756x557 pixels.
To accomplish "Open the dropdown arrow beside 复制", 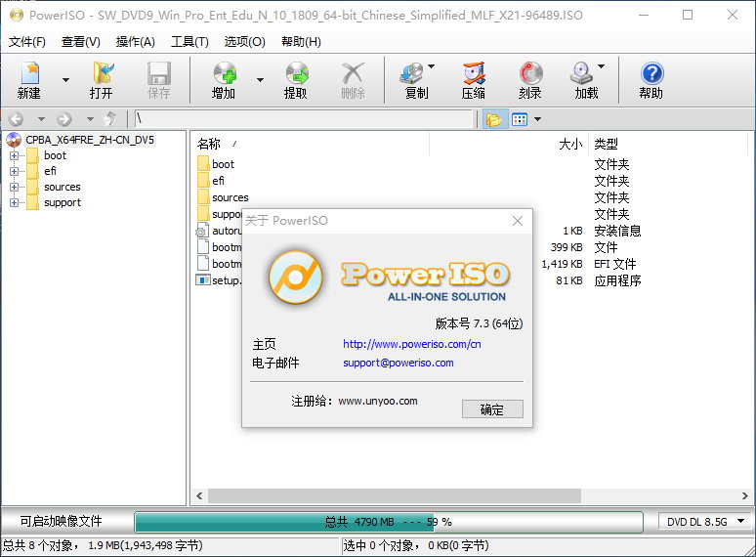I will pyautogui.click(x=431, y=66).
